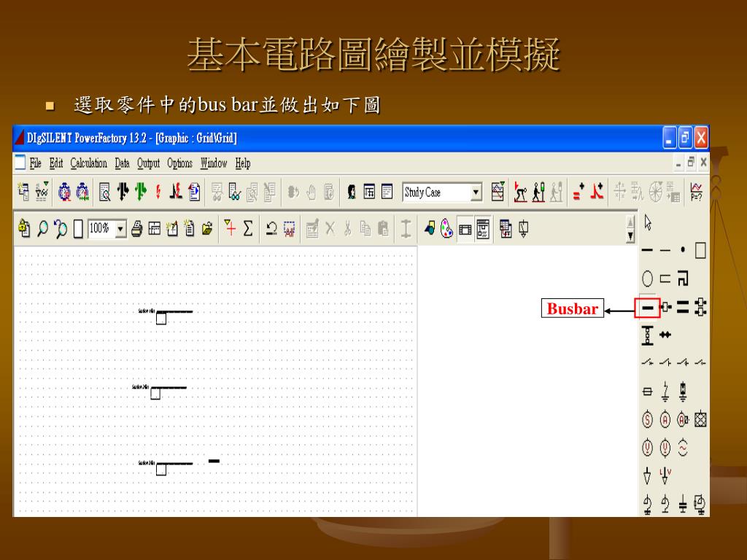Click the document icon beside File menu
Viewport: 747px width, 560px height.
tap(20, 163)
